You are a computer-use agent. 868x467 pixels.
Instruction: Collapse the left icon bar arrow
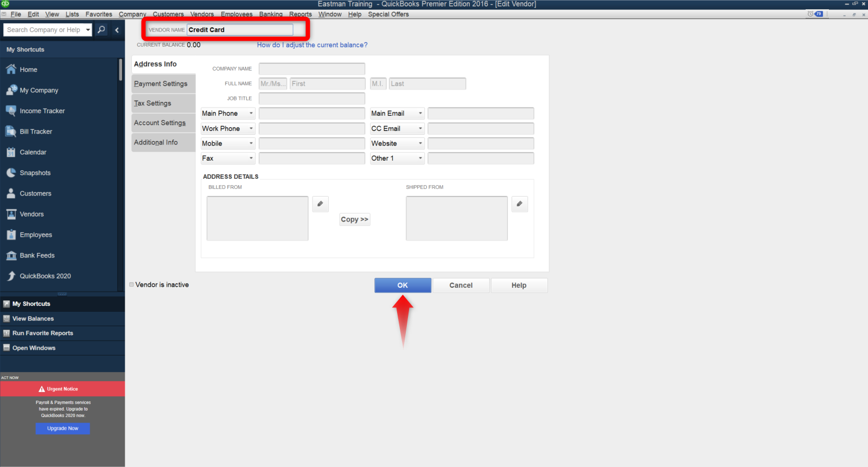click(x=117, y=30)
